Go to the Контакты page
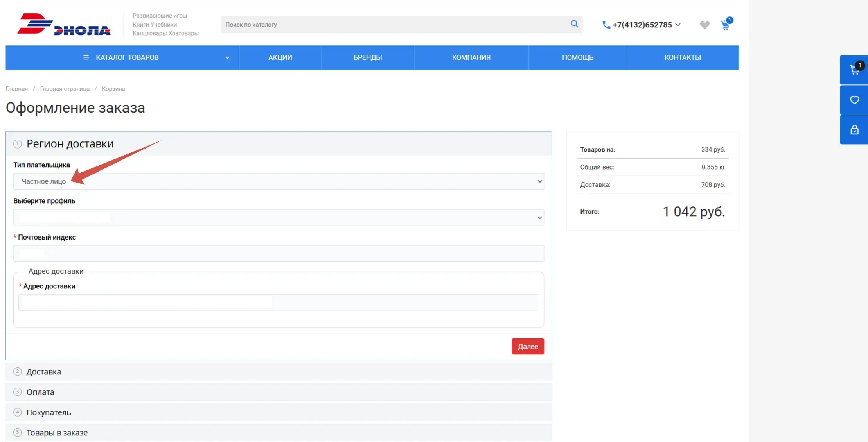Image resolution: width=868 pixels, height=442 pixels. (682, 57)
